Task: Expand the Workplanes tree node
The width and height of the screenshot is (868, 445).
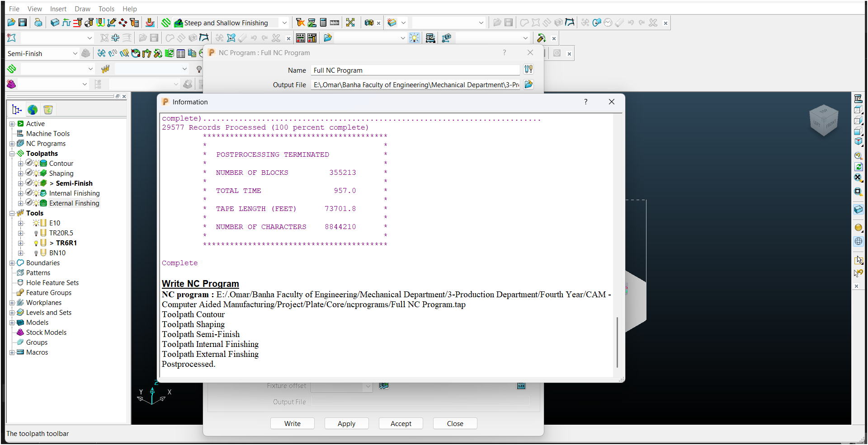Action: pos(12,303)
